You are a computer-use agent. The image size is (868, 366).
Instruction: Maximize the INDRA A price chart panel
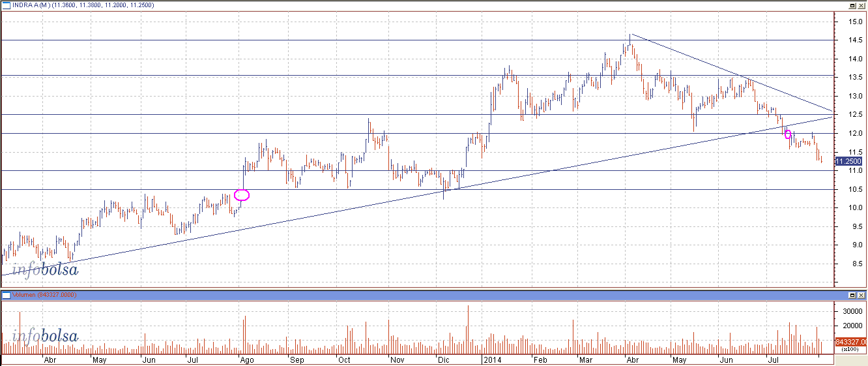point(852,5)
